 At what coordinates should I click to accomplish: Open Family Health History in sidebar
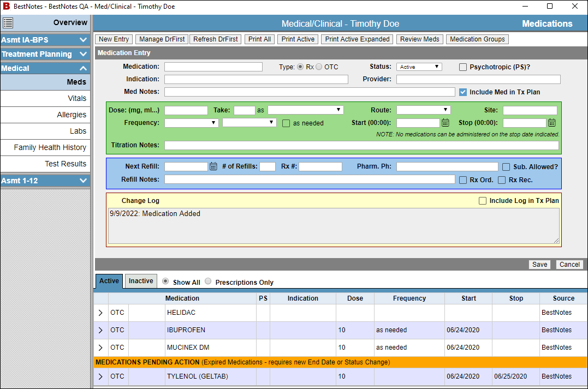(x=45, y=148)
